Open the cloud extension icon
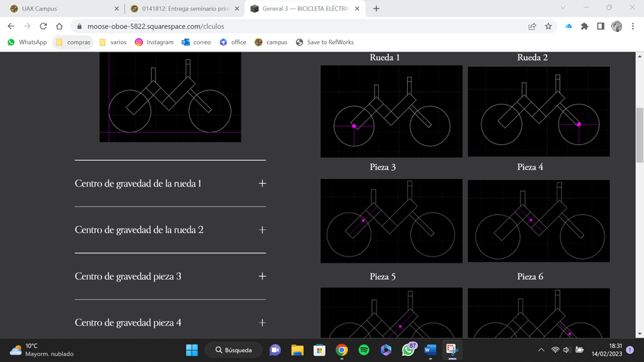The image size is (644, 362). pos(568,27)
